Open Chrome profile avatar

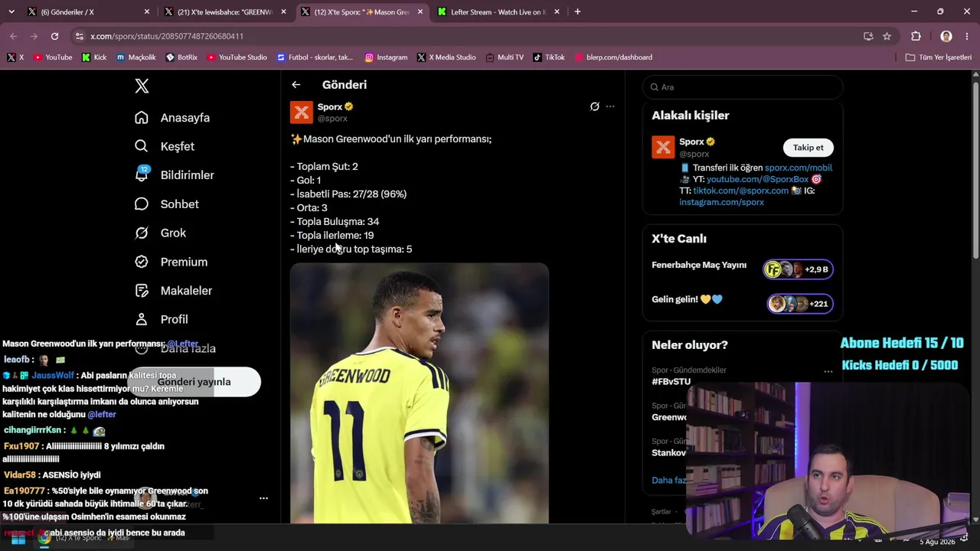(x=946, y=36)
